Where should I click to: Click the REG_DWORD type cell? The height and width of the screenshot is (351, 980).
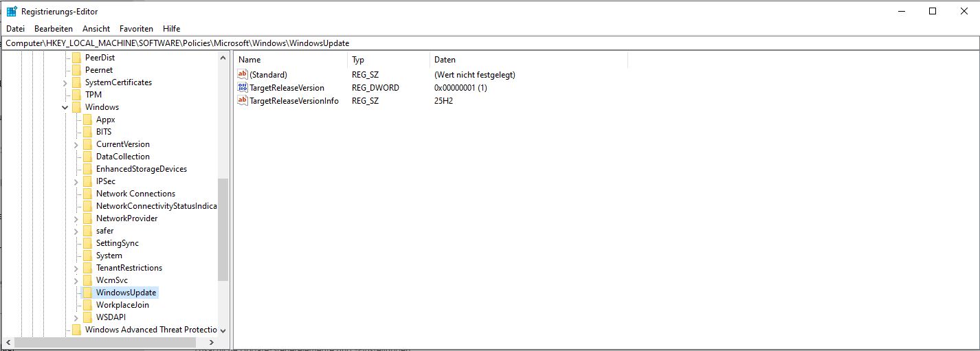tap(375, 88)
